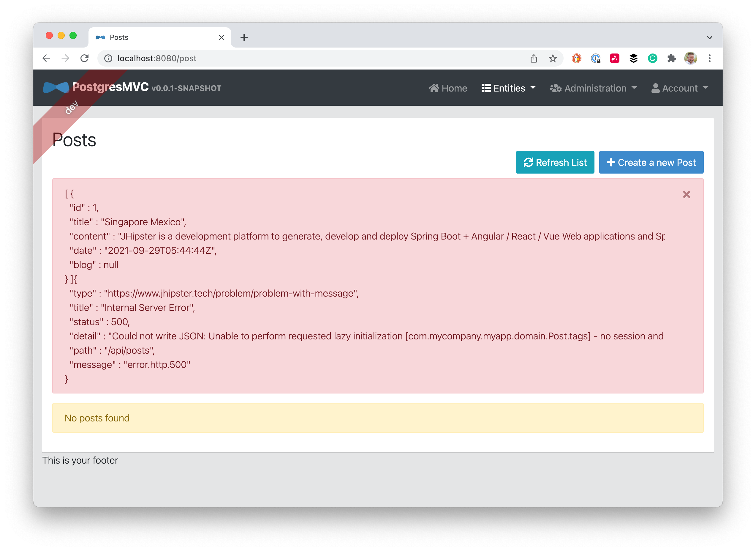This screenshot has height=551, width=756.
Task: Reload the current page
Action: pyautogui.click(x=84, y=58)
